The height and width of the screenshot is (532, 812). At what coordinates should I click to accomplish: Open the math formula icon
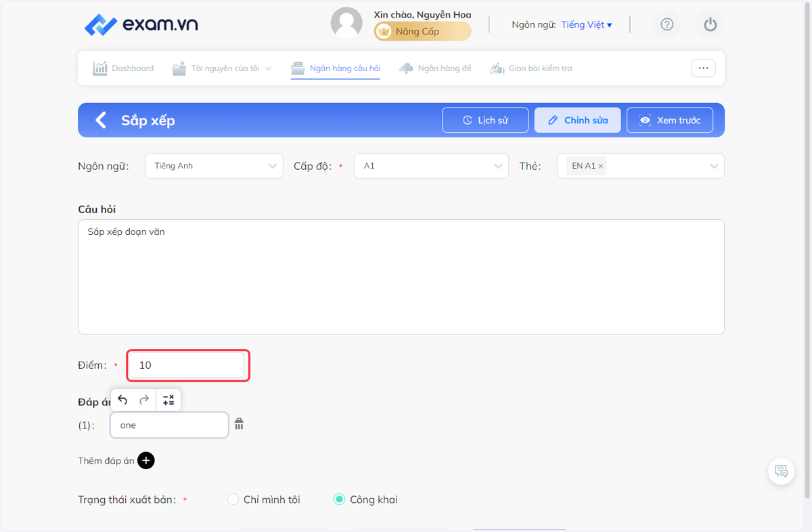click(168, 400)
